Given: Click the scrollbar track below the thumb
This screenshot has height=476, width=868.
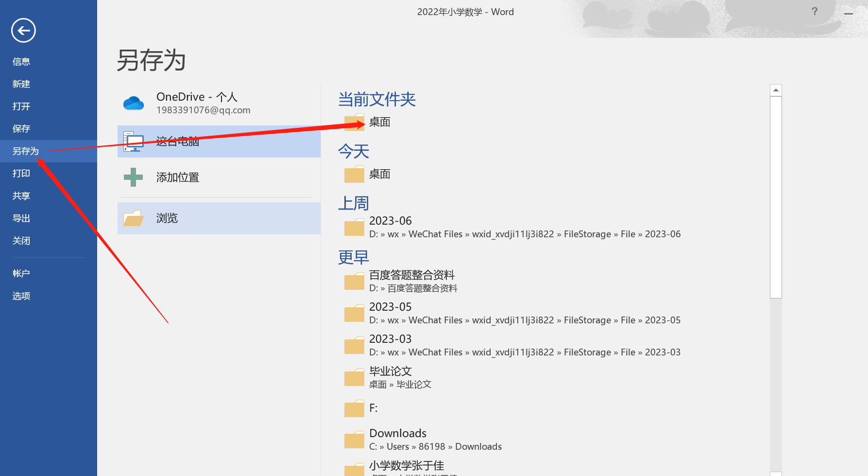Looking at the screenshot, I should (776, 384).
